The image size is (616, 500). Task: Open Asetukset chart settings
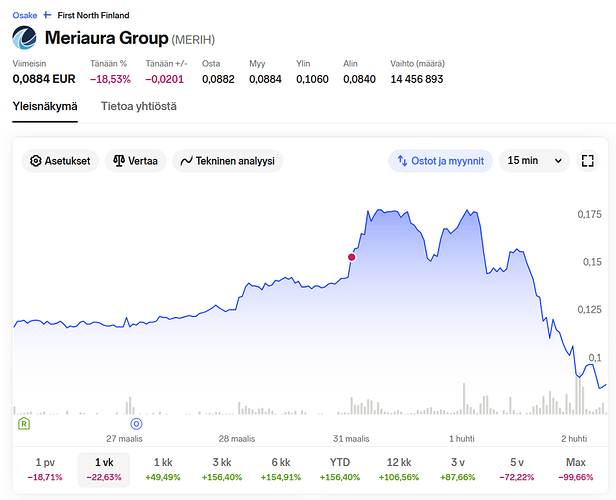pyautogui.click(x=60, y=161)
